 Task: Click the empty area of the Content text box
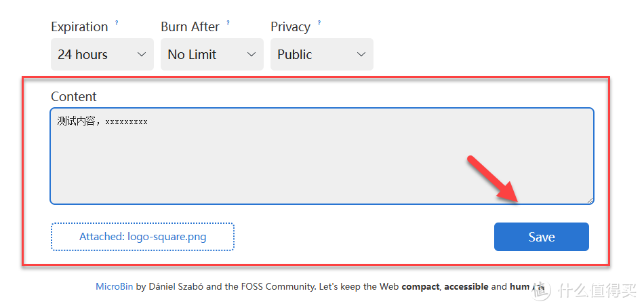322,166
